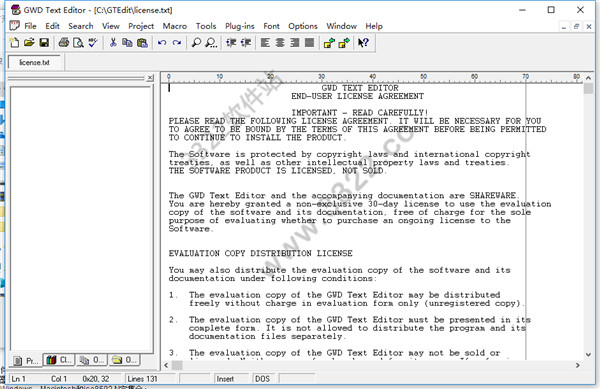The height and width of the screenshot is (389, 600).
Task: Open the Search menu
Action: pyautogui.click(x=81, y=26)
